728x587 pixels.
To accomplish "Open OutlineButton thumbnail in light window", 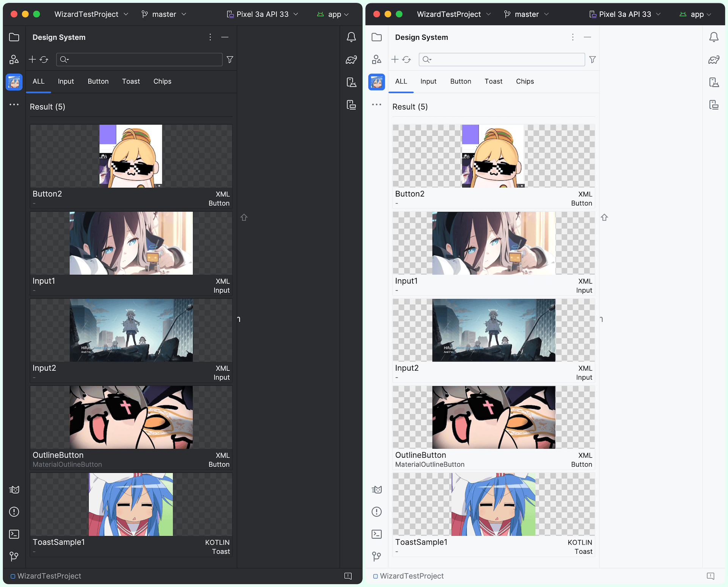I will pos(494,417).
